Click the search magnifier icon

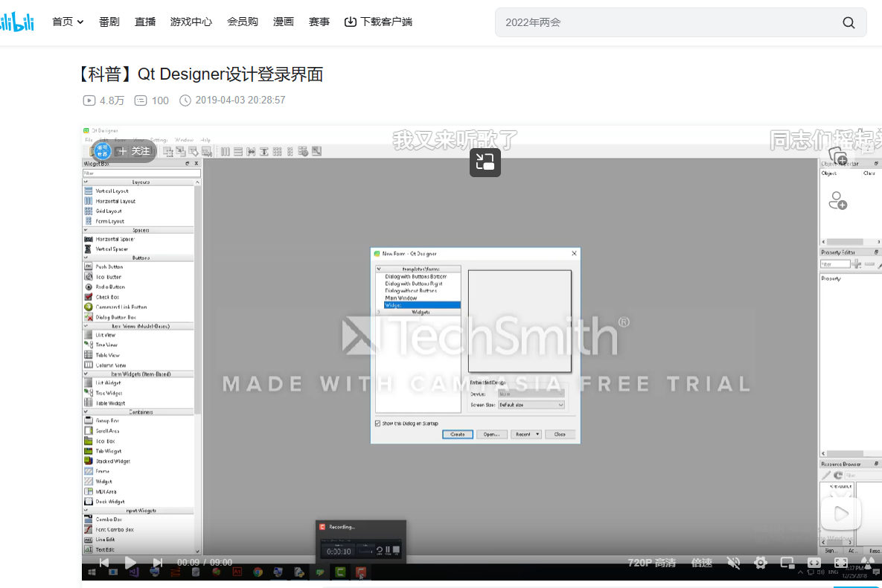(x=849, y=22)
